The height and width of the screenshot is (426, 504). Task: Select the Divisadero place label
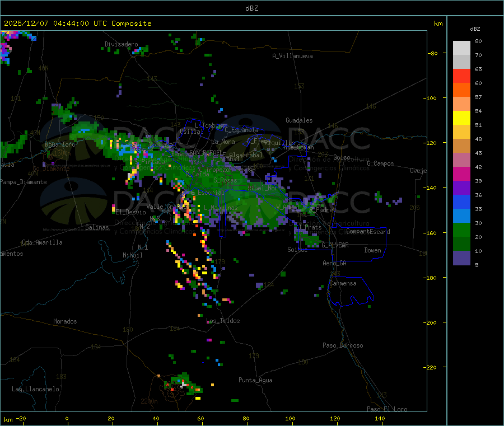[121, 44]
